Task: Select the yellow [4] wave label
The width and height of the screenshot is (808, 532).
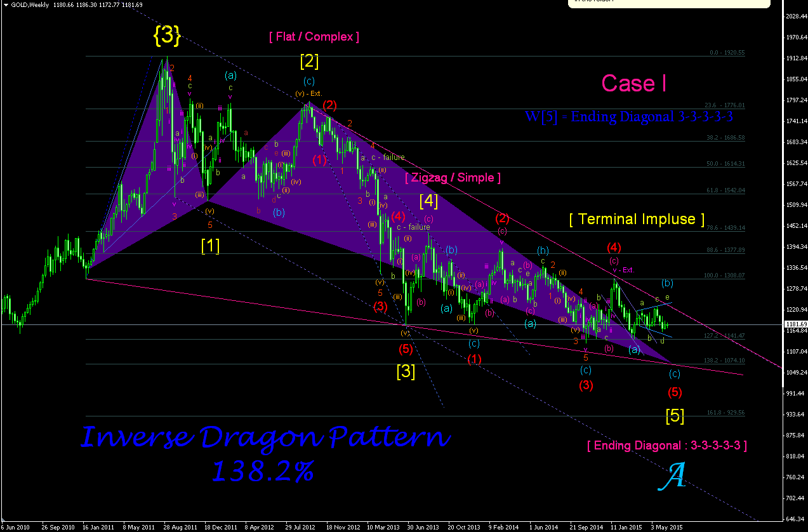Action: 429,201
